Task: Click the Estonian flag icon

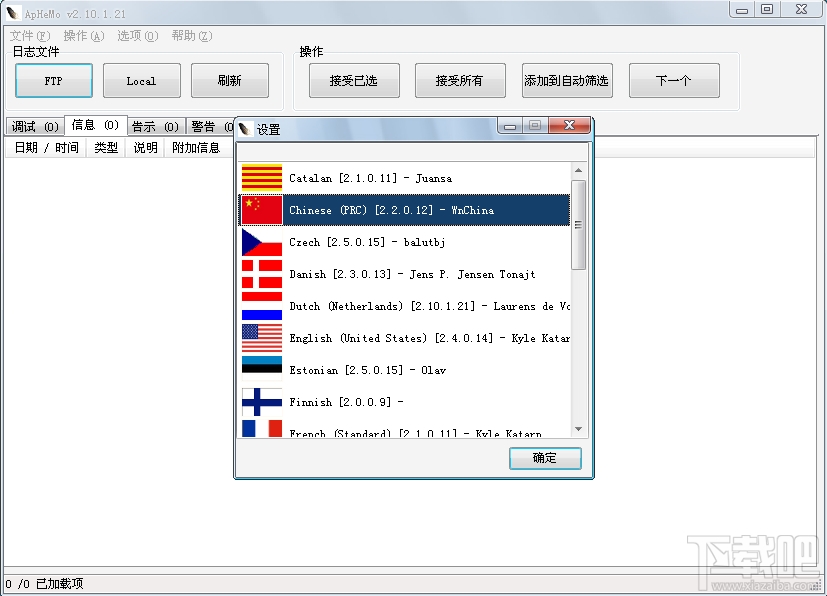Action: (262, 368)
